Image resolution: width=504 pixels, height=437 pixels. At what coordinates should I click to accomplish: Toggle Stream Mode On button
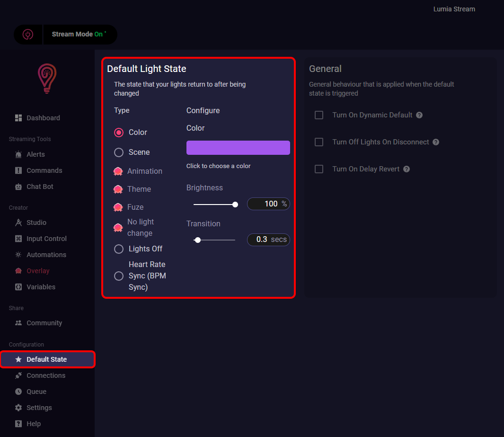tap(79, 35)
